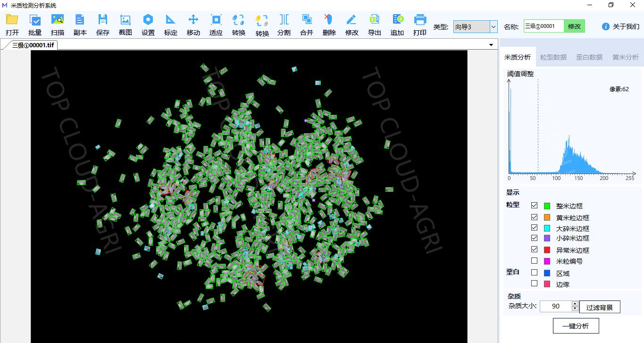Open the 类型 dropdown showing 向导3

tap(475, 27)
